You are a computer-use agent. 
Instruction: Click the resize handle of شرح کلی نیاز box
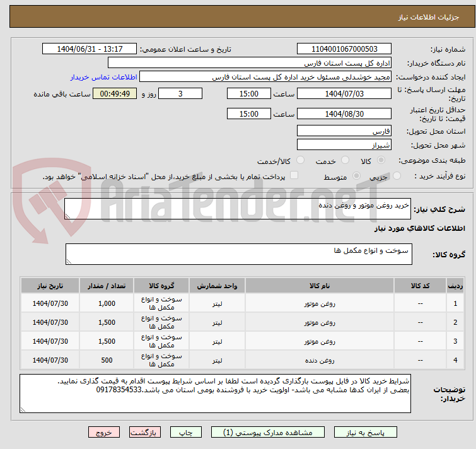coord(67,216)
